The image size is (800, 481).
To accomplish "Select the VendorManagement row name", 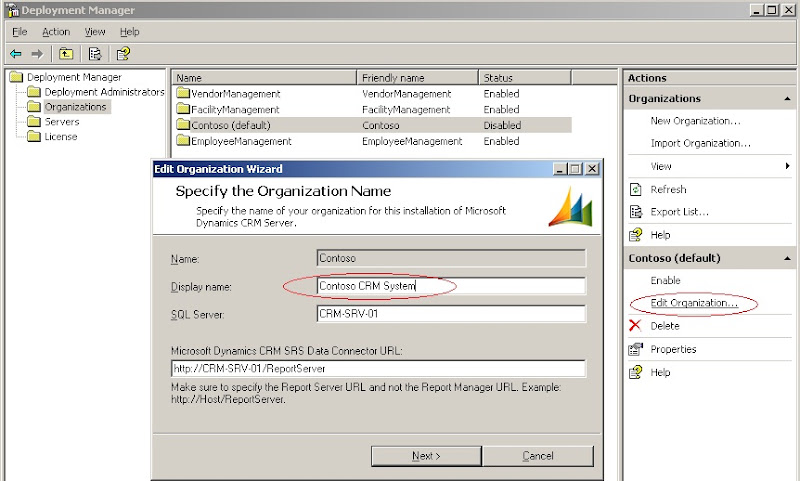I will 235,94.
